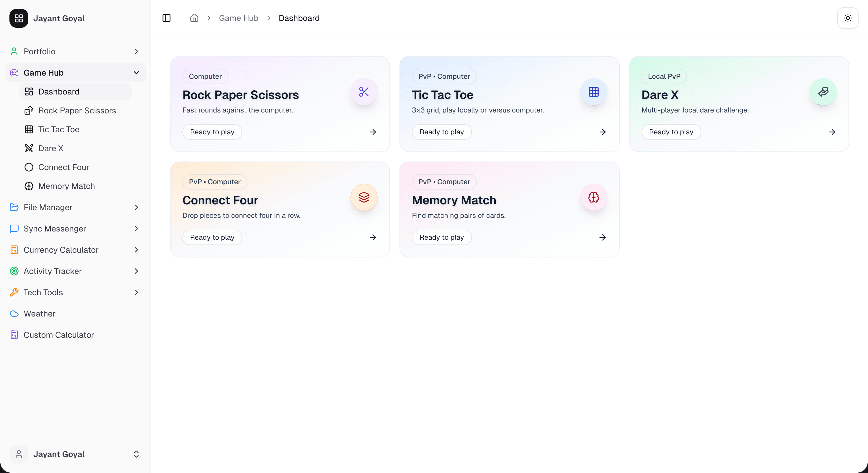The height and width of the screenshot is (473, 868).
Task: Click the Portfolio person icon
Action: [x=14, y=52]
